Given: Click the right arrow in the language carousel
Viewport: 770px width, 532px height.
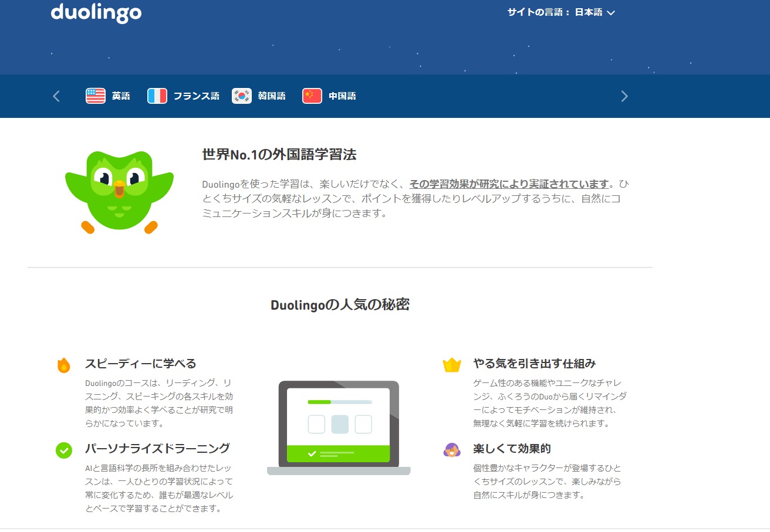Looking at the screenshot, I should tap(624, 96).
